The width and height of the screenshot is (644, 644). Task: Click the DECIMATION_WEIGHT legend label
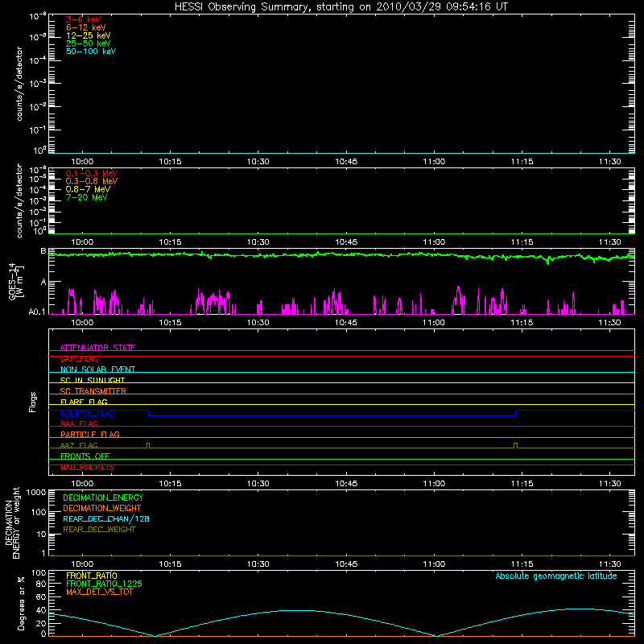pos(102,509)
